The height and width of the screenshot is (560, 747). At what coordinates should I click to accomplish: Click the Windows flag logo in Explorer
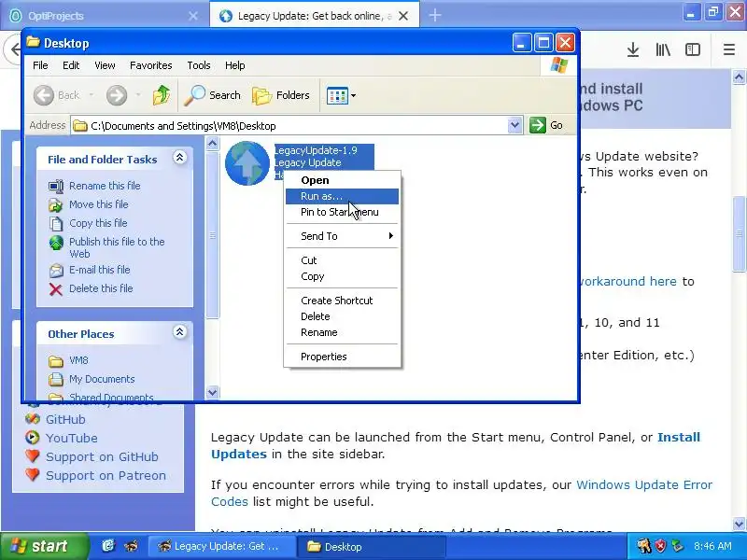[558, 65]
